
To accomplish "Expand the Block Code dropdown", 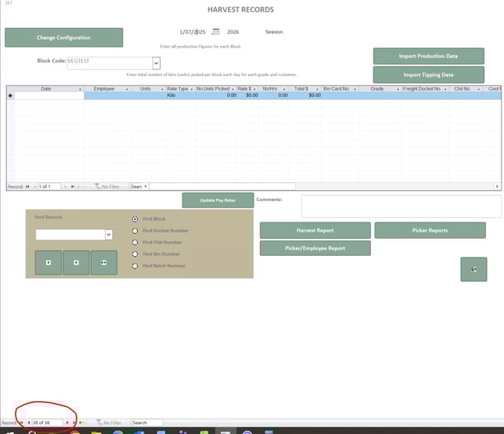I will coord(156,62).
